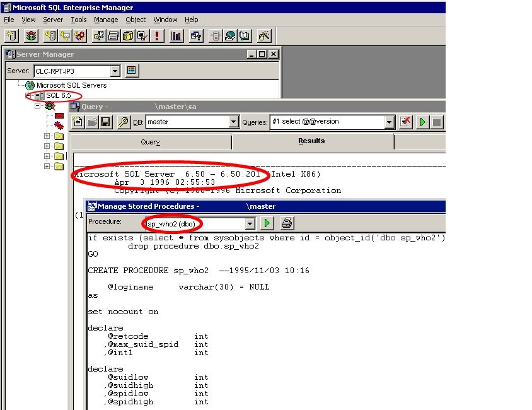
Task: Open the View menu
Action: click(x=28, y=20)
